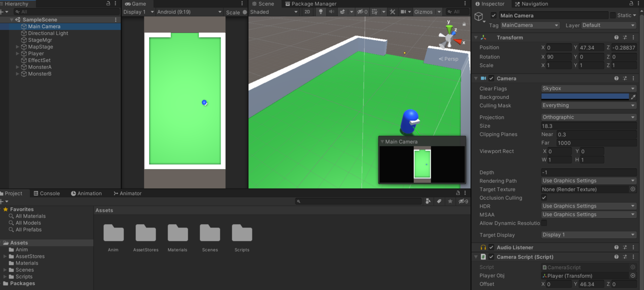Expand MapStage in Hierarchy

(17, 47)
